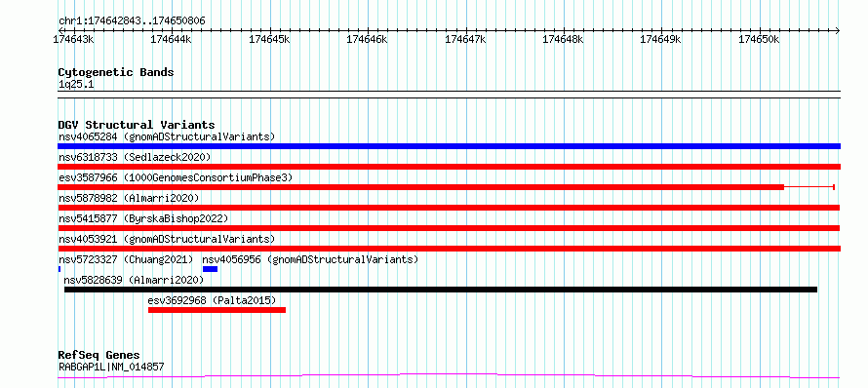Screen dimensions: 868x388
Task: Click the 174646k ruler tick label
Action: click(368, 40)
